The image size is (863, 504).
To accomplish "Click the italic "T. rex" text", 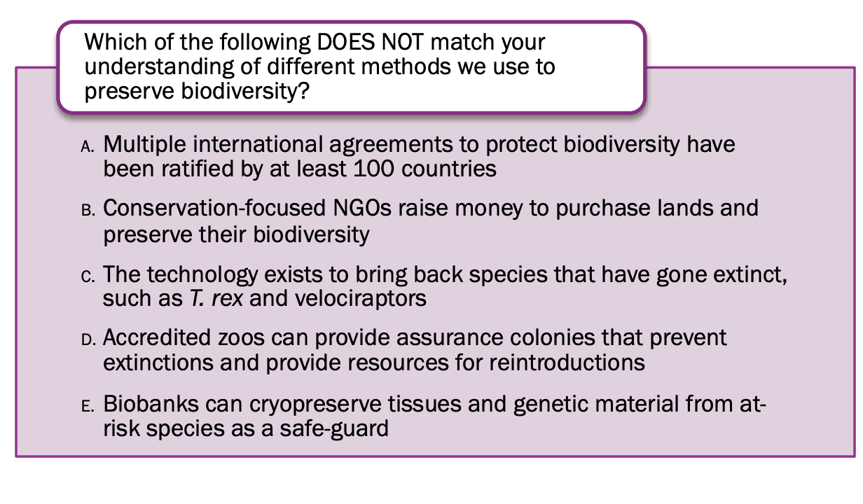I will click(215, 298).
